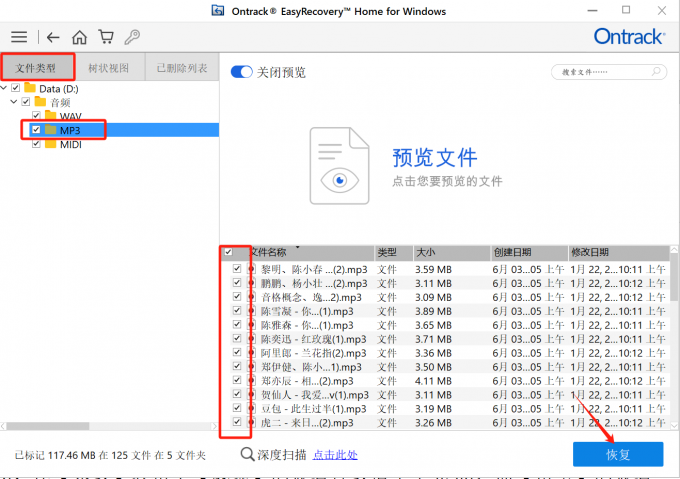Uncheck the MP3 folder checkbox
The image size is (680, 479).
point(36,130)
